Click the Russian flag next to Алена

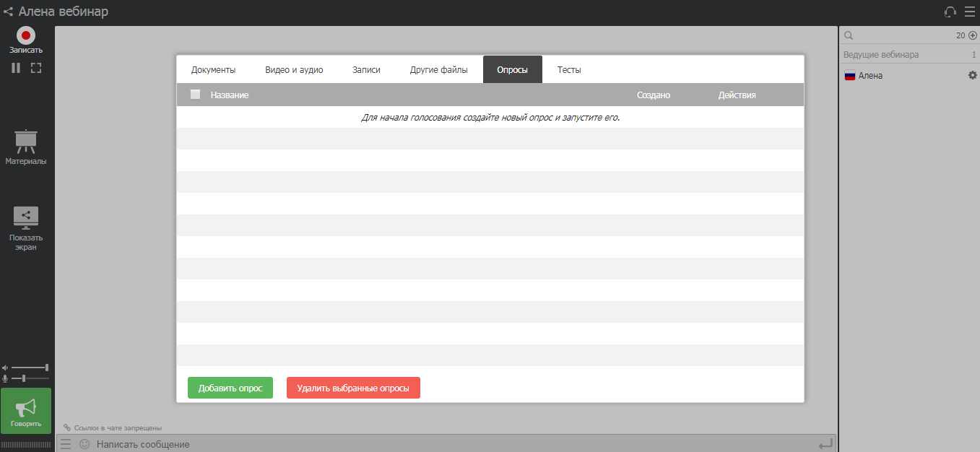tap(850, 76)
